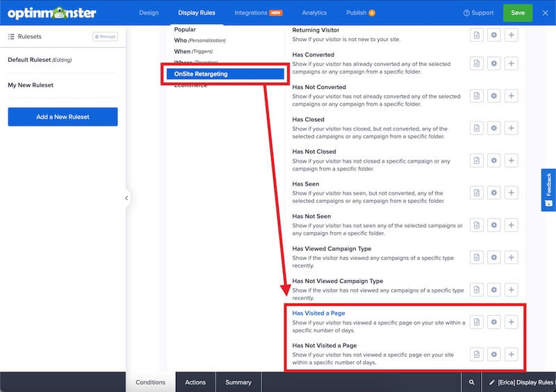This screenshot has width=556, height=392.
Task: Open documentation icon for Has Viewed Campaign Type
Action: coord(477,257)
